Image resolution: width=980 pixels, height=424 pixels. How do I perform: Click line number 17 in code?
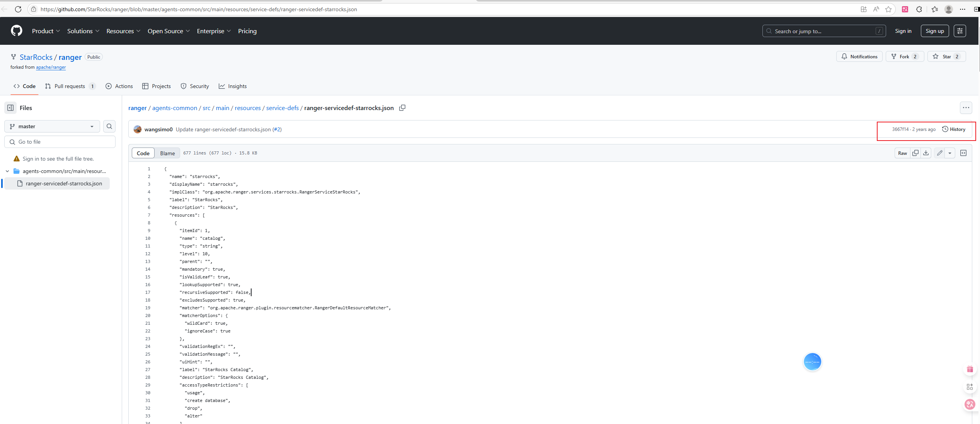pyautogui.click(x=148, y=292)
